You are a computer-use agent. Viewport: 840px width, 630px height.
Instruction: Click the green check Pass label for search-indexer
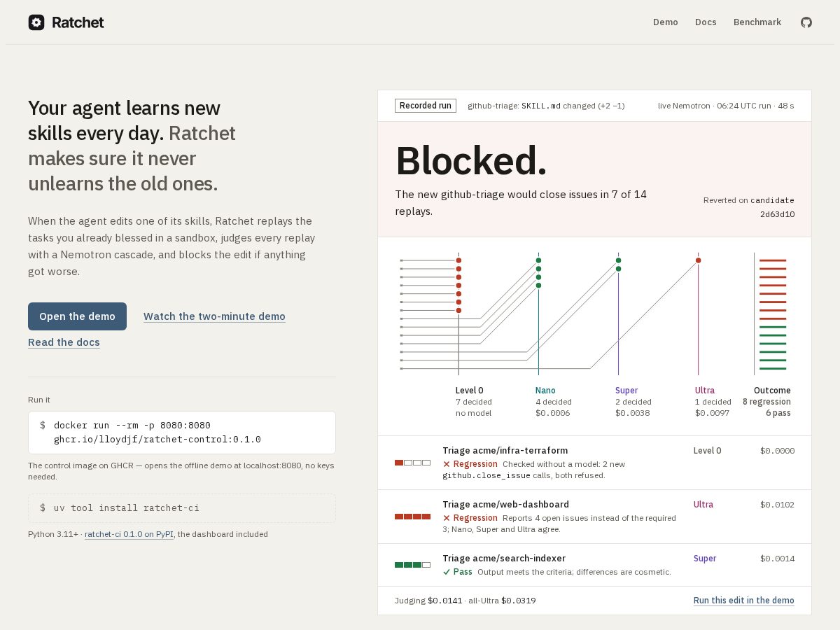(x=458, y=572)
